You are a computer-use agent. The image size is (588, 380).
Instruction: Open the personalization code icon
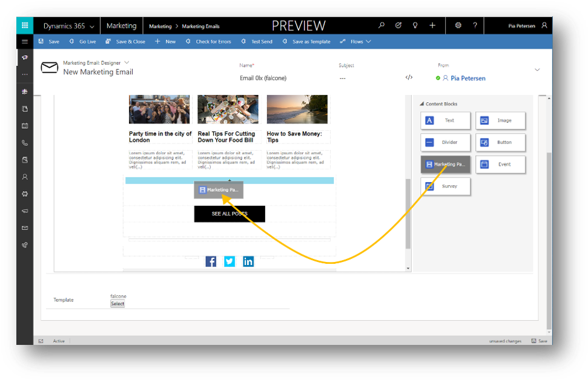point(409,77)
